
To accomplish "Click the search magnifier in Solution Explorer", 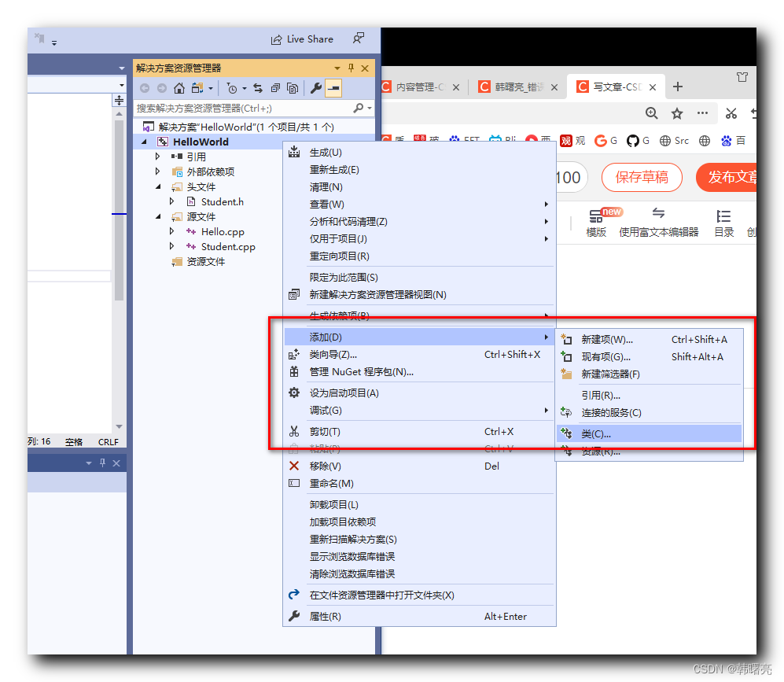I will click(359, 108).
